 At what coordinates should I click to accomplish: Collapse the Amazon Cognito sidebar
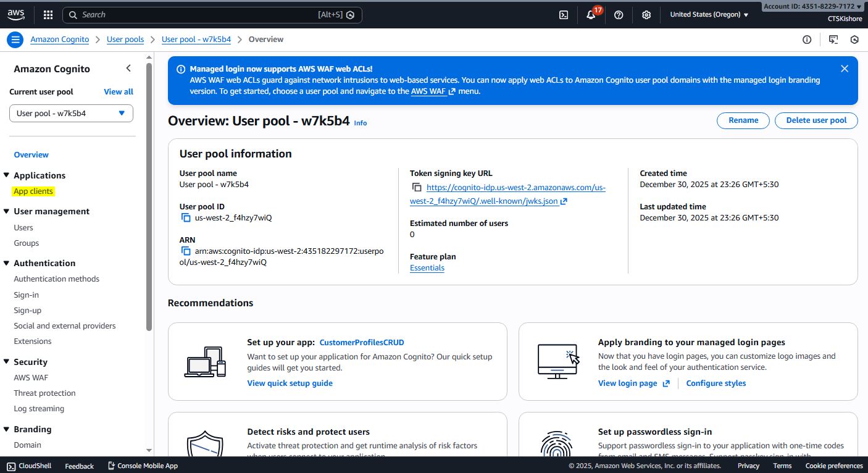pyautogui.click(x=128, y=69)
